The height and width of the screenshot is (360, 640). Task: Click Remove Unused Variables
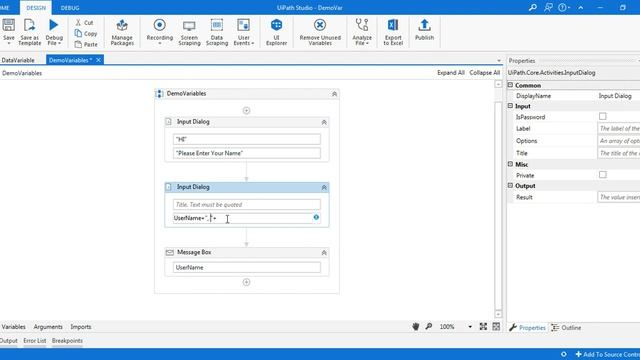(320, 32)
